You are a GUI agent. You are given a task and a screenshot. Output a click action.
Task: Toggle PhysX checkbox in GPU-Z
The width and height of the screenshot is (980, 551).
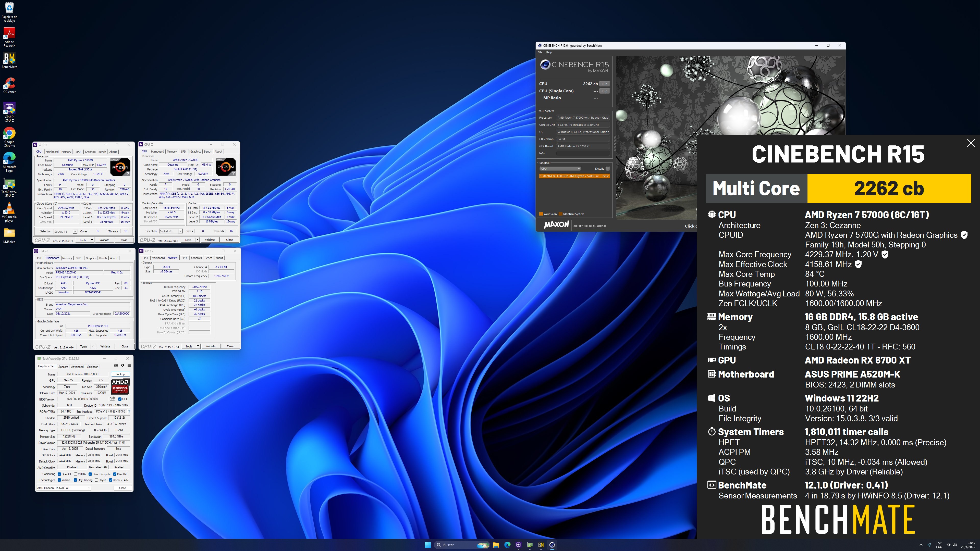(x=96, y=480)
